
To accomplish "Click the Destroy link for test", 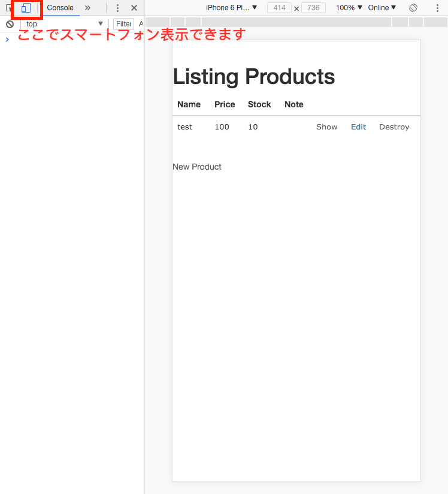I will pos(394,127).
